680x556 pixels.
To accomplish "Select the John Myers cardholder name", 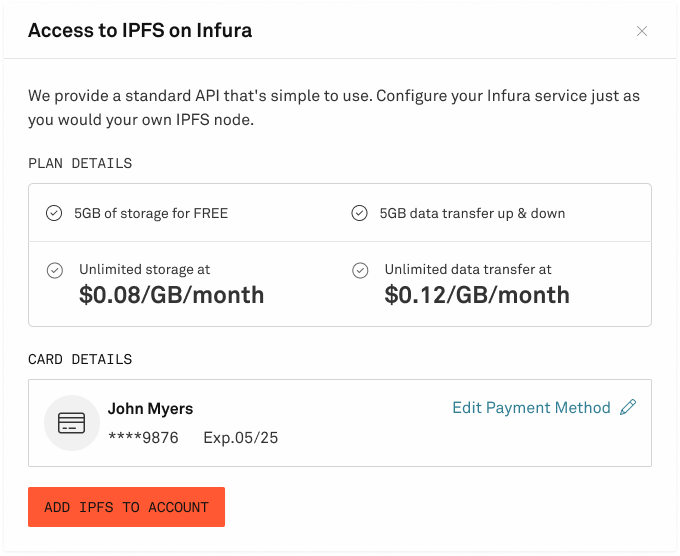I will 150,409.
